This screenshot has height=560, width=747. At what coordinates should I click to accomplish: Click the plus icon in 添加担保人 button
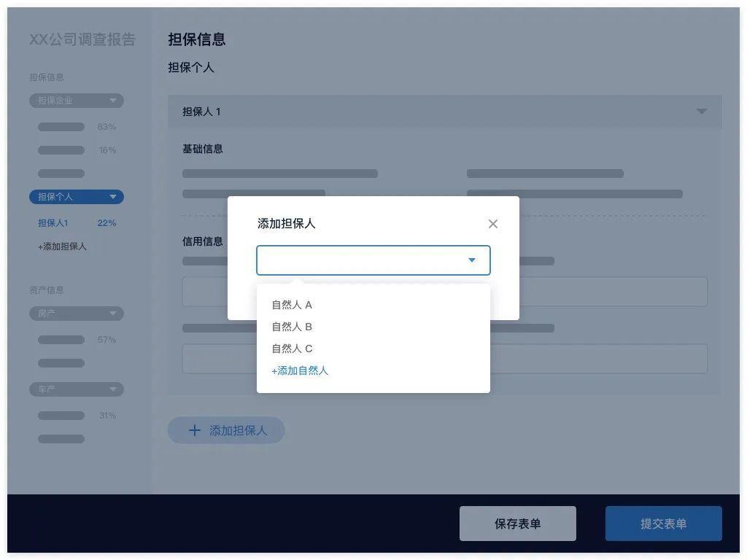(x=194, y=430)
